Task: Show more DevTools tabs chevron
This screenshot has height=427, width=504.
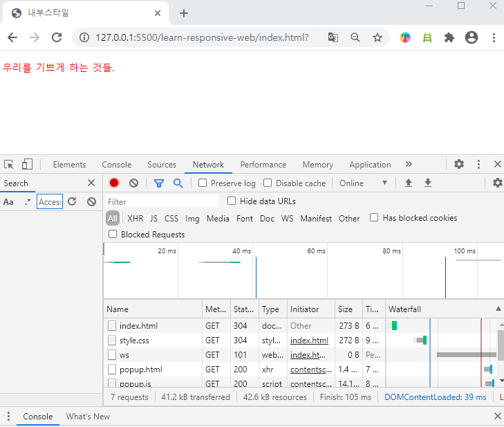Action: (409, 164)
